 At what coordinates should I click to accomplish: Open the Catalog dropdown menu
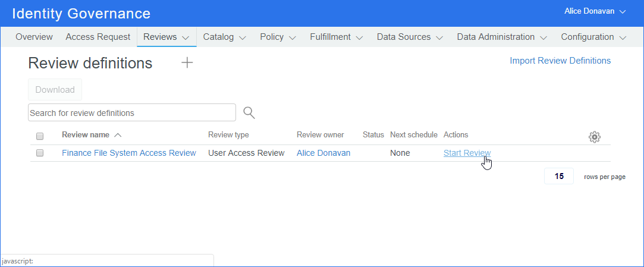pyautogui.click(x=224, y=37)
